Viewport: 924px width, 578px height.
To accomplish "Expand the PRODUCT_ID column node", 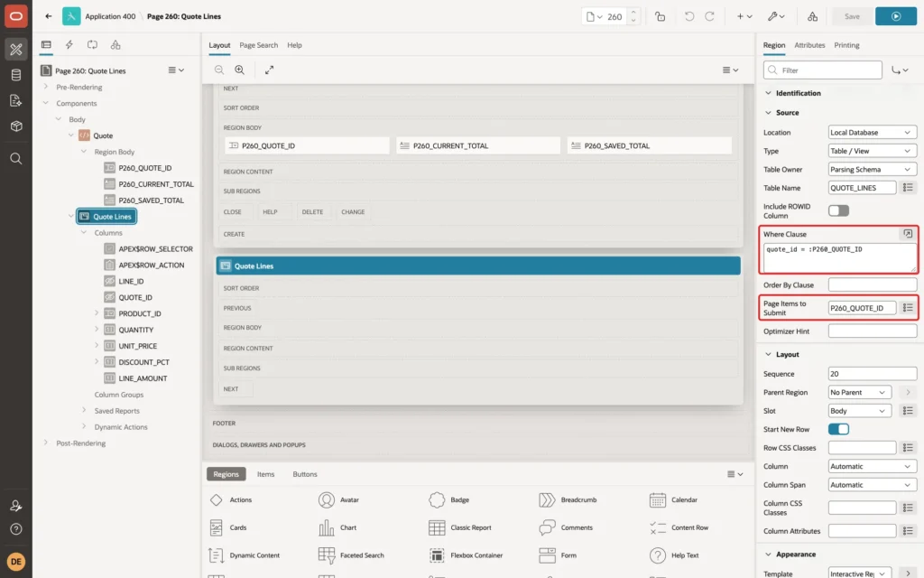I will (x=97, y=313).
